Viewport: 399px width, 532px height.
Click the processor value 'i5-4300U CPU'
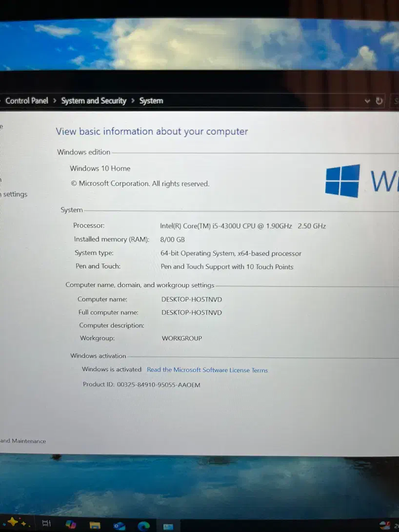(234, 226)
